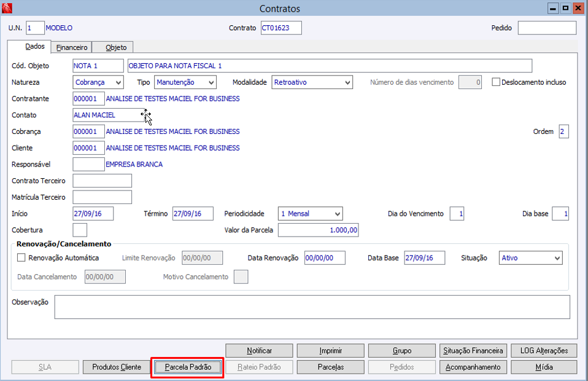This screenshot has width=588, height=381.
Task: Open LOG Alterações
Action: (544, 351)
